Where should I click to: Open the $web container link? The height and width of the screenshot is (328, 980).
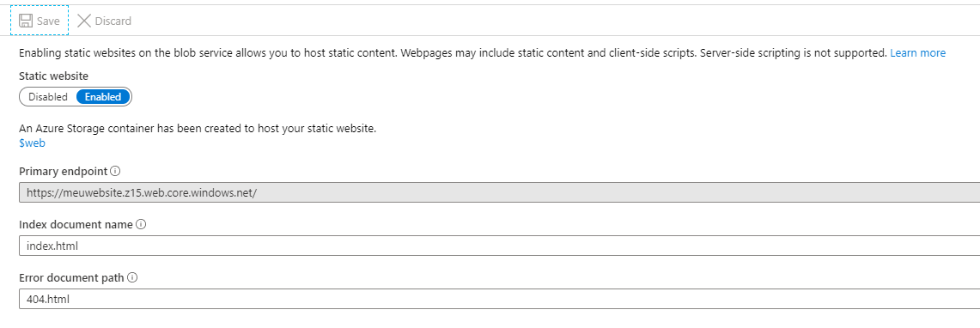(x=32, y=143)
